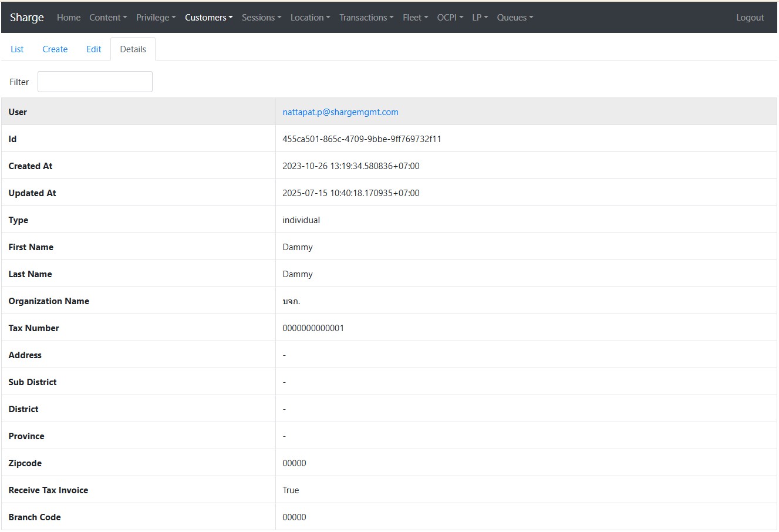779x532 pixels.
Task: Expand the Privilege dropdown
Action: click(156, 18)
